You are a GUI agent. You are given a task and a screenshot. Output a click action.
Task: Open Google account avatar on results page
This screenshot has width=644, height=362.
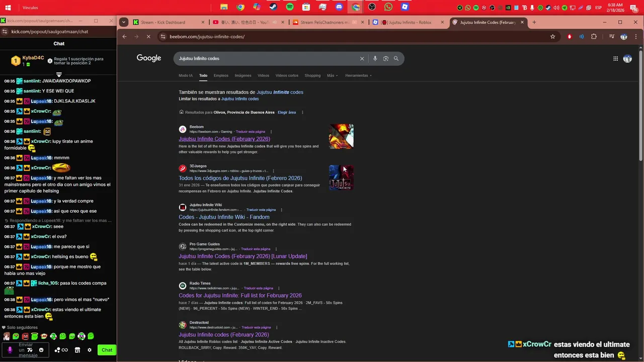(627, 58)
